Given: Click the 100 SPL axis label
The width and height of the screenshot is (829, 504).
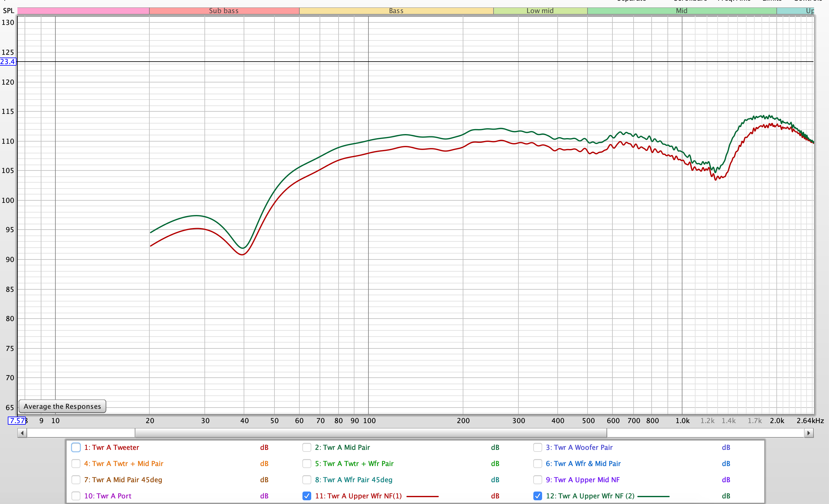Looking at the screenshot, I should (8, 200).
